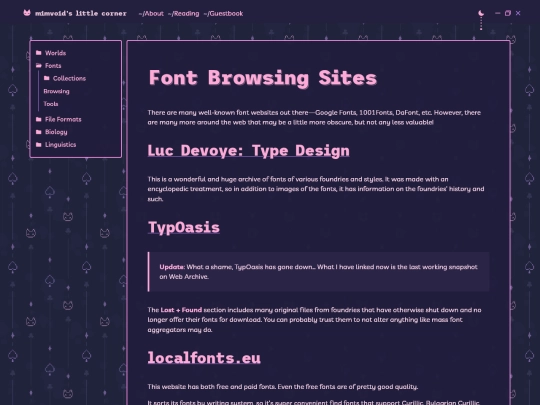540x405 pixels.
Task: Go to the ~/About page
Action: tap(151, 13)
